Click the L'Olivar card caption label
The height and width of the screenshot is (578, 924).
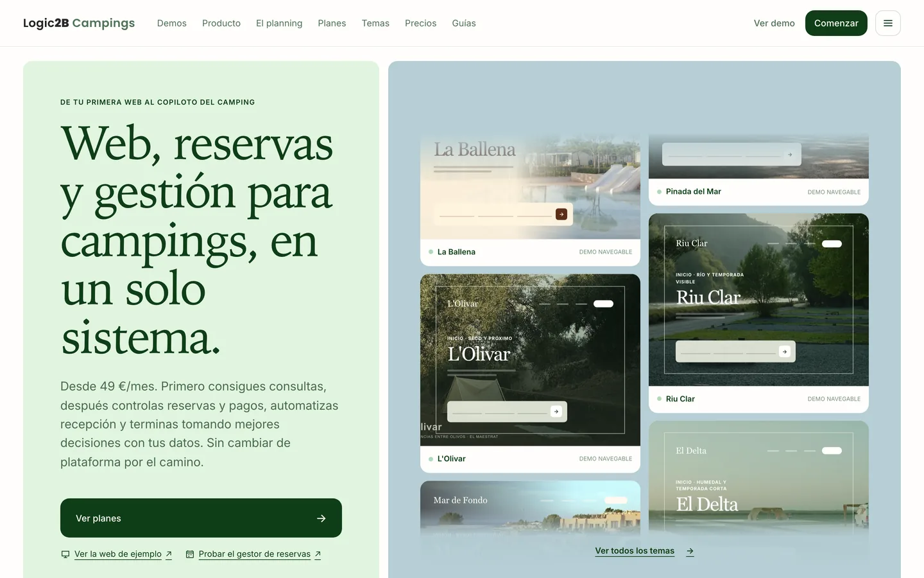tap(452, 459)
